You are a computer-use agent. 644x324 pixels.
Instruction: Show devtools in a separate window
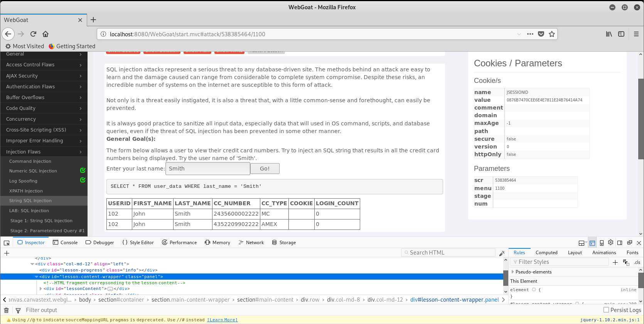pos(630,243)
